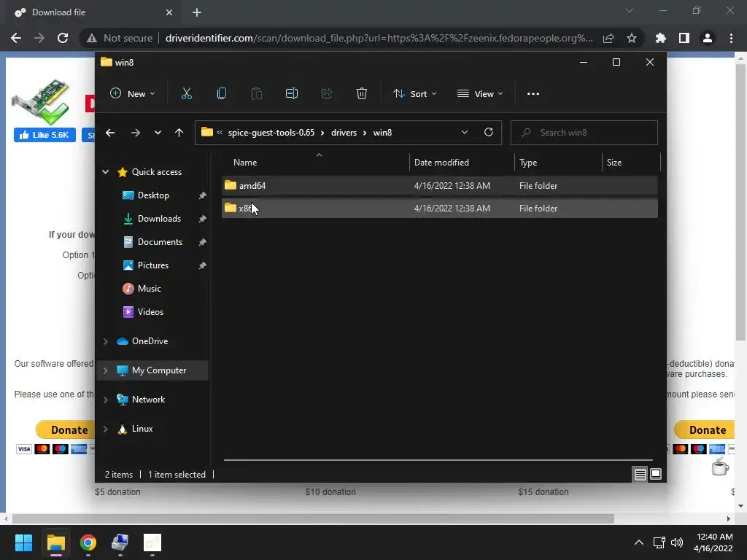
Task: Click the volume speaker icon in tray
Action: point(676,542)
